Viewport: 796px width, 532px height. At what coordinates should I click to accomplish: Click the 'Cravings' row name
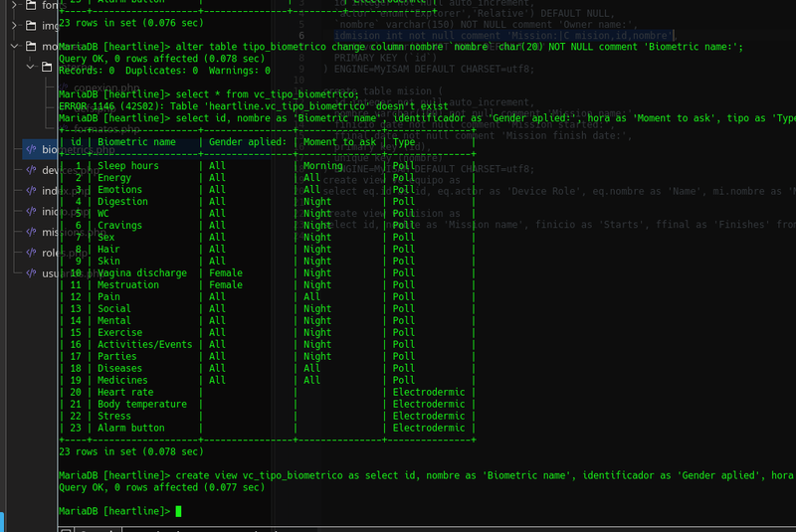(x=119, y=225)
